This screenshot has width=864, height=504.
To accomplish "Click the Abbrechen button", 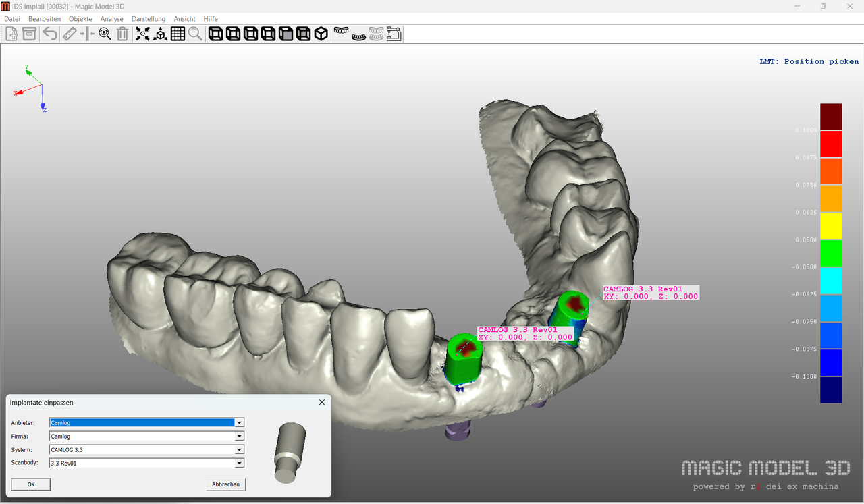I will (226, 484).
